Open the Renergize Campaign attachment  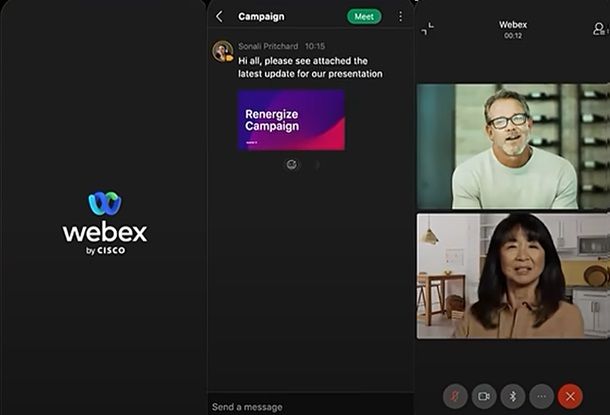291,120
